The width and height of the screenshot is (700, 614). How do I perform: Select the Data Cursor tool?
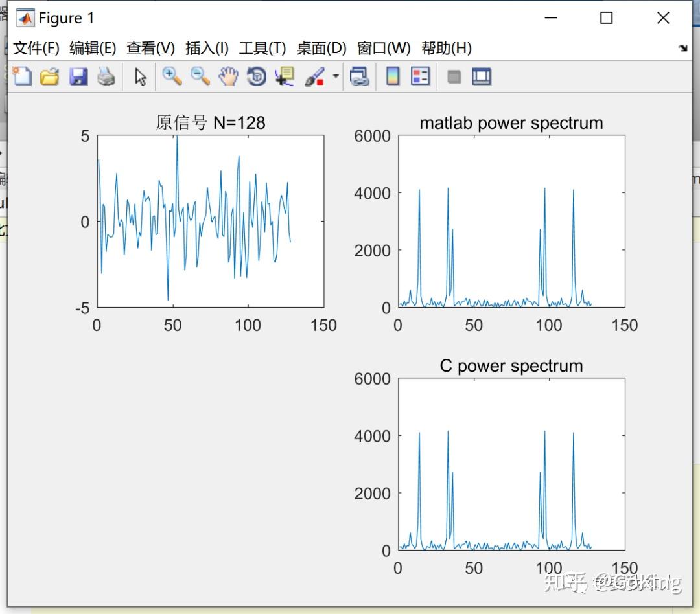click(285, 76)
